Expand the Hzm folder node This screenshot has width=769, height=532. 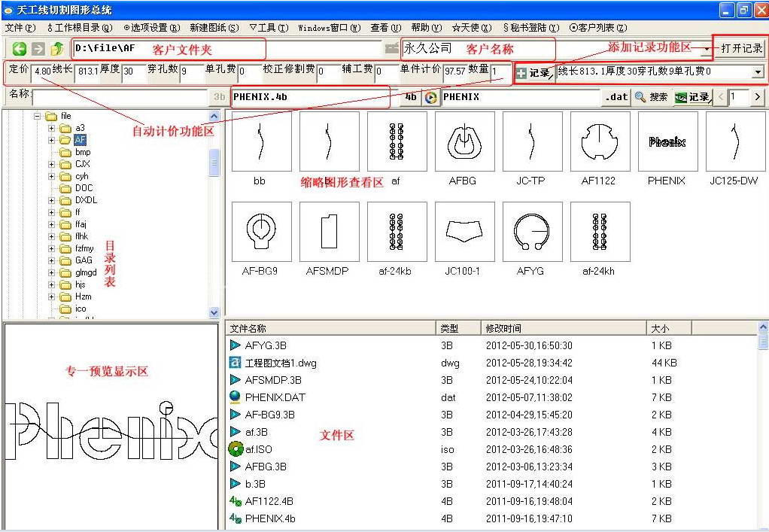pyautogui.click(x=51, y=297)
